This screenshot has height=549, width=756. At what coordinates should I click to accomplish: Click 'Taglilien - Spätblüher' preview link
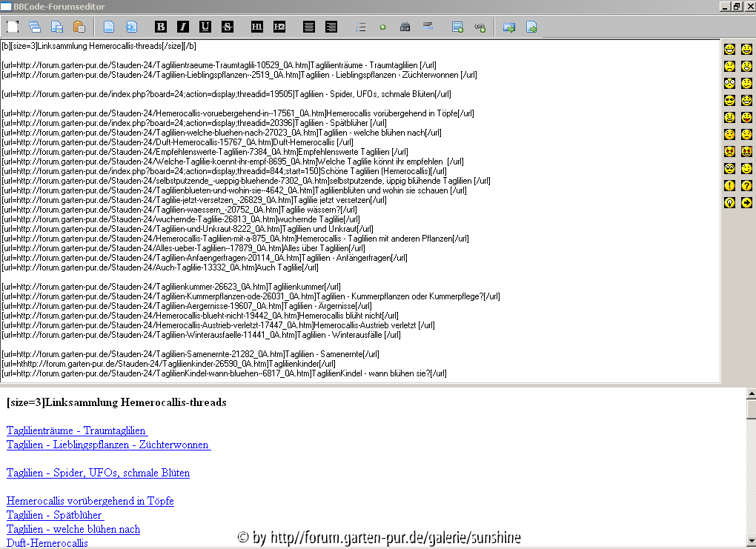click(x=54, y=515)
